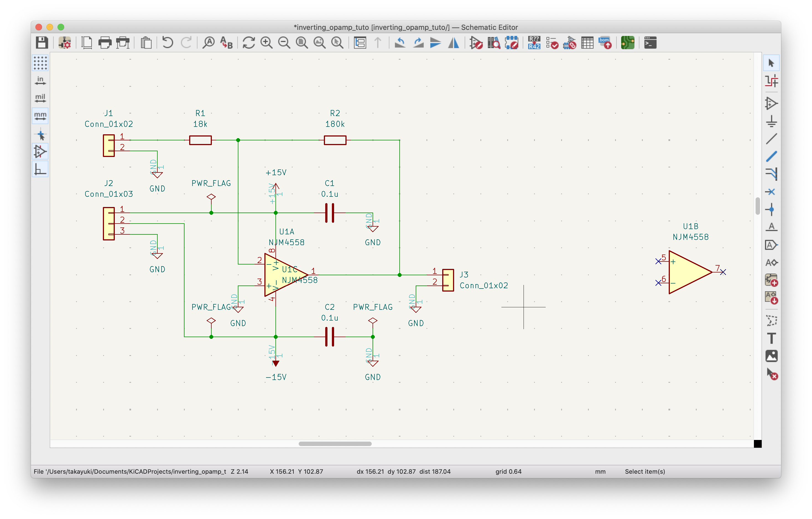Select the net label tool

[771, 227]
